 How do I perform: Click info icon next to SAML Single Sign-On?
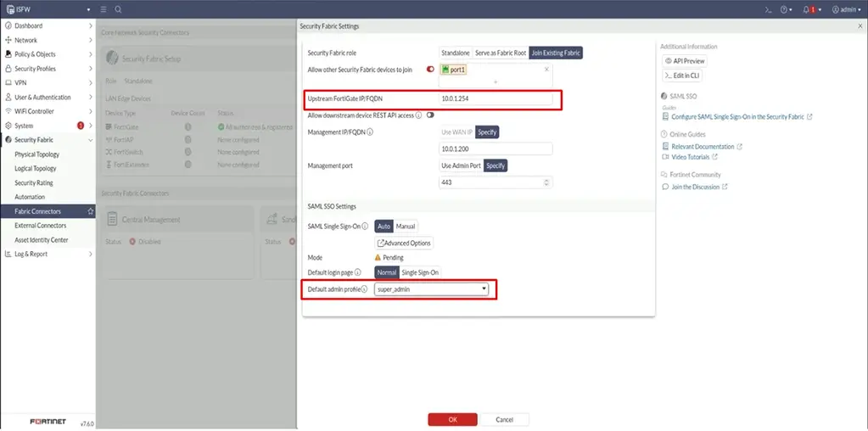pyautogui.click(x=366, y=227)
